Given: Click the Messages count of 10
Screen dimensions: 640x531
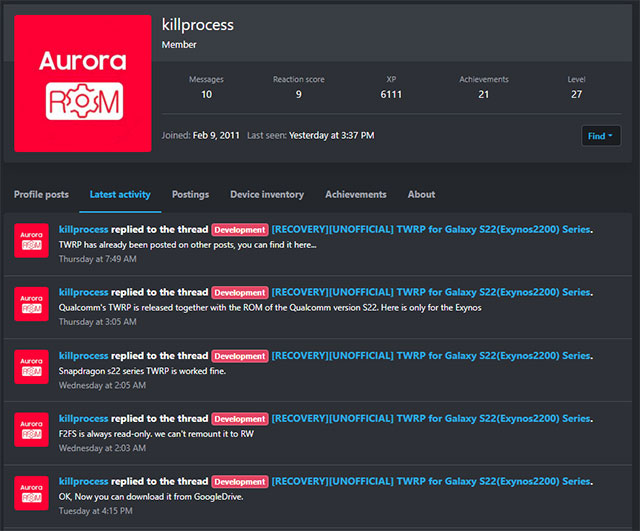Looking at the screenshot, I should click(206, 95).
